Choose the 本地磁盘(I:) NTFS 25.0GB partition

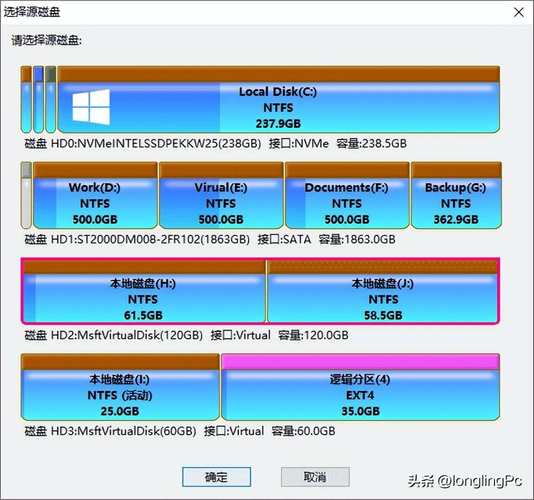(120, 387)
